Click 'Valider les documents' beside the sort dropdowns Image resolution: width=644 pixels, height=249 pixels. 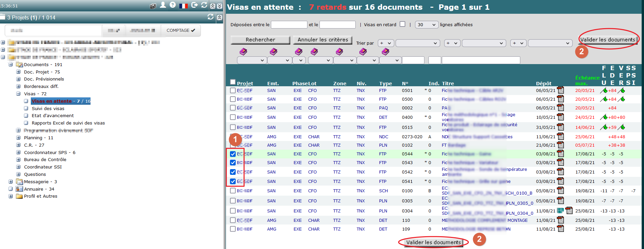pos(608,40)
